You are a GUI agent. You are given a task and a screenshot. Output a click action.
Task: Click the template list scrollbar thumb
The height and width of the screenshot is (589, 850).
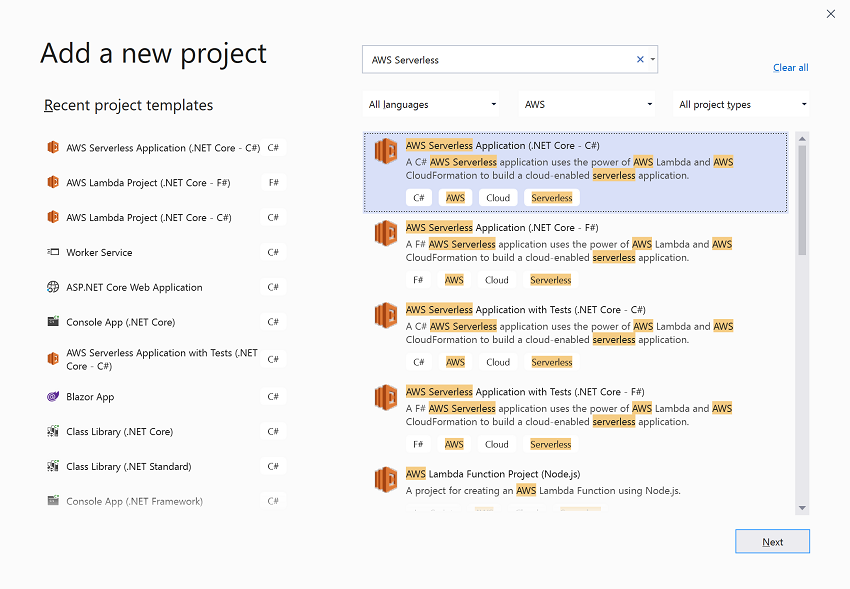click(x=802, y=200)
